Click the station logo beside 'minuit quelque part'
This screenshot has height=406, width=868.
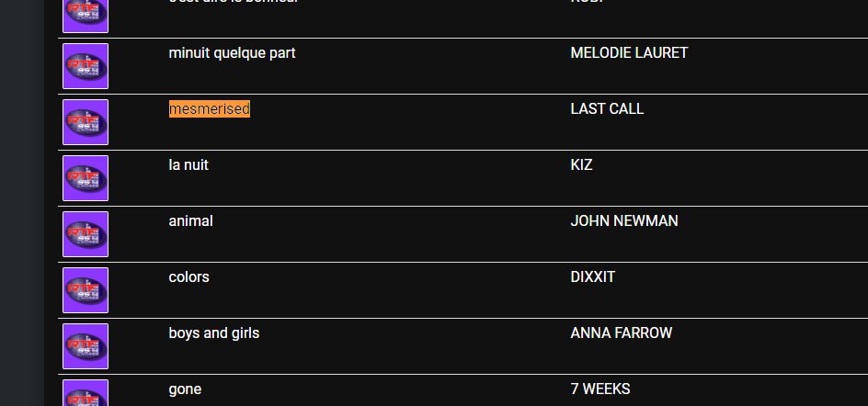(x=86, y=66)
